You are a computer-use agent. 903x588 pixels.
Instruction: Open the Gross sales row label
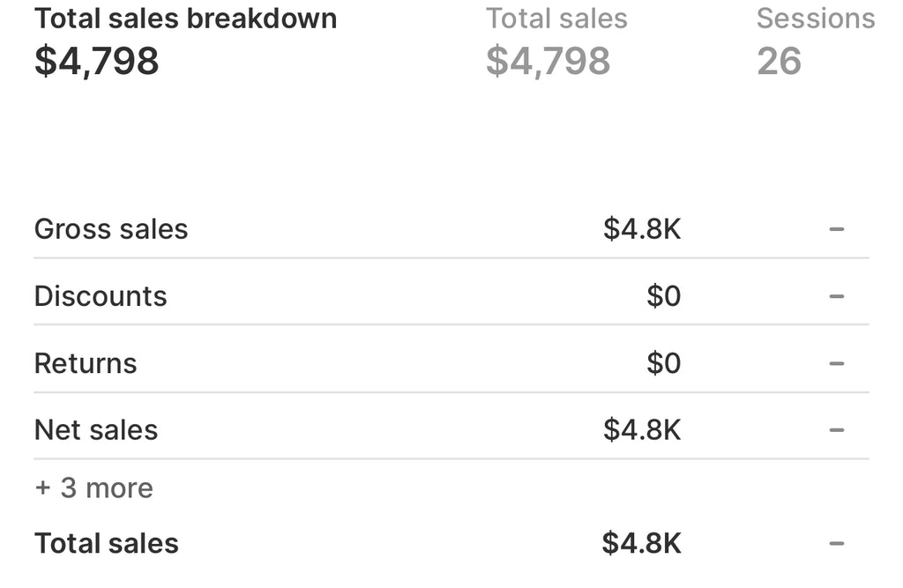point(111,229)
